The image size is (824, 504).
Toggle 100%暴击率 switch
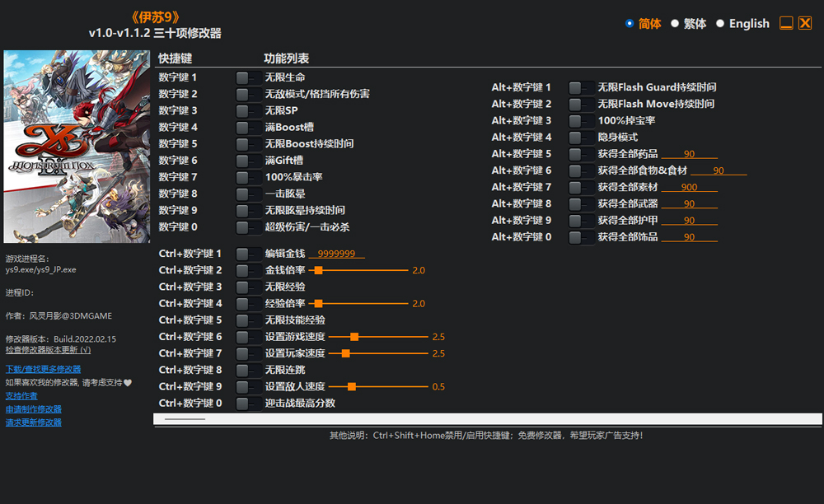coord(248,177)
